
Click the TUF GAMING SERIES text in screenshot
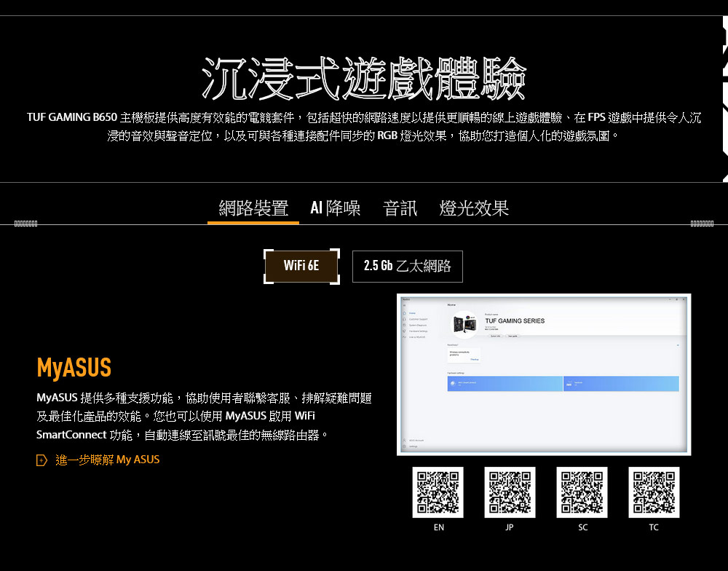(515, 321)
